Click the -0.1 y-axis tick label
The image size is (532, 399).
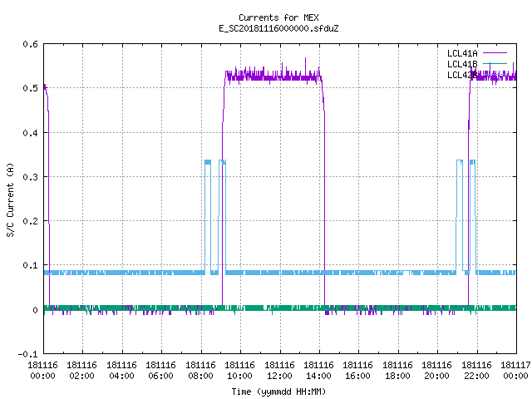click(x=27, y=354)
